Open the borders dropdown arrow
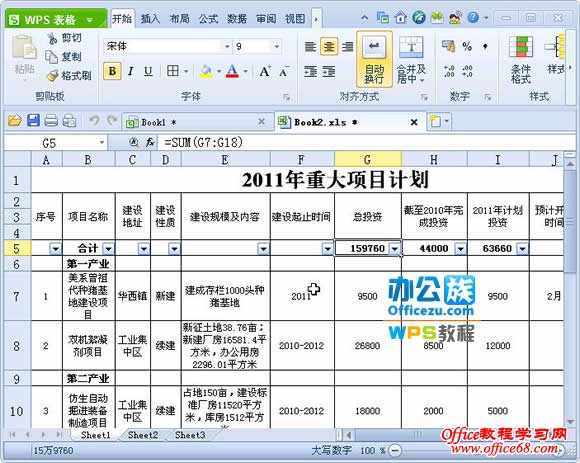 [186, 71]
